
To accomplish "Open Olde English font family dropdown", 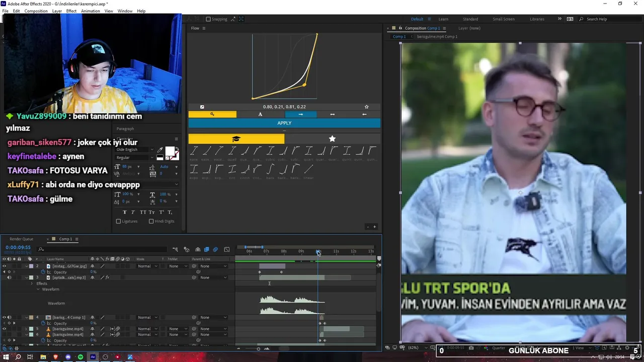I will [x=152, y=149].
